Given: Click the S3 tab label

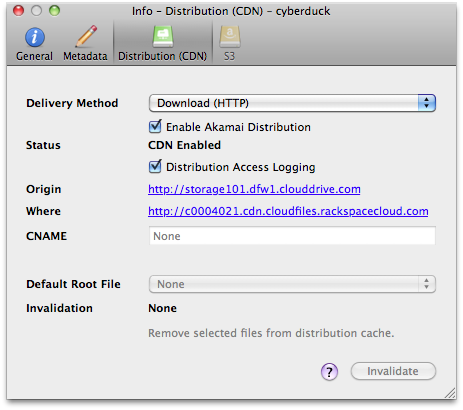Looking at the screenshot, I should pos(229,56).
